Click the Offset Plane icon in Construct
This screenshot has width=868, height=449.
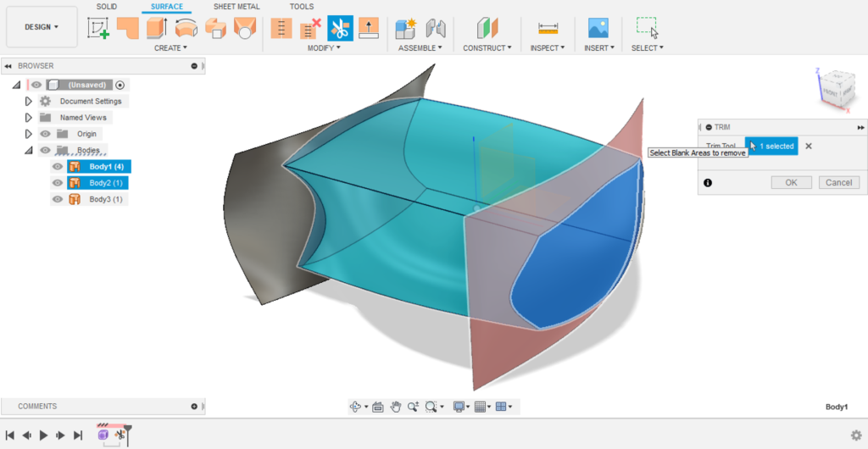[487, 28]
